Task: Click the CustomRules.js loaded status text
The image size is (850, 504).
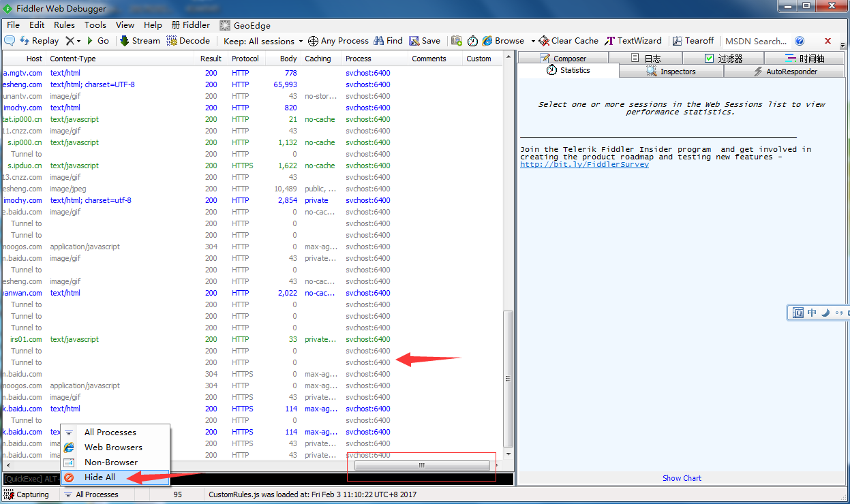Action: [312, 494]
